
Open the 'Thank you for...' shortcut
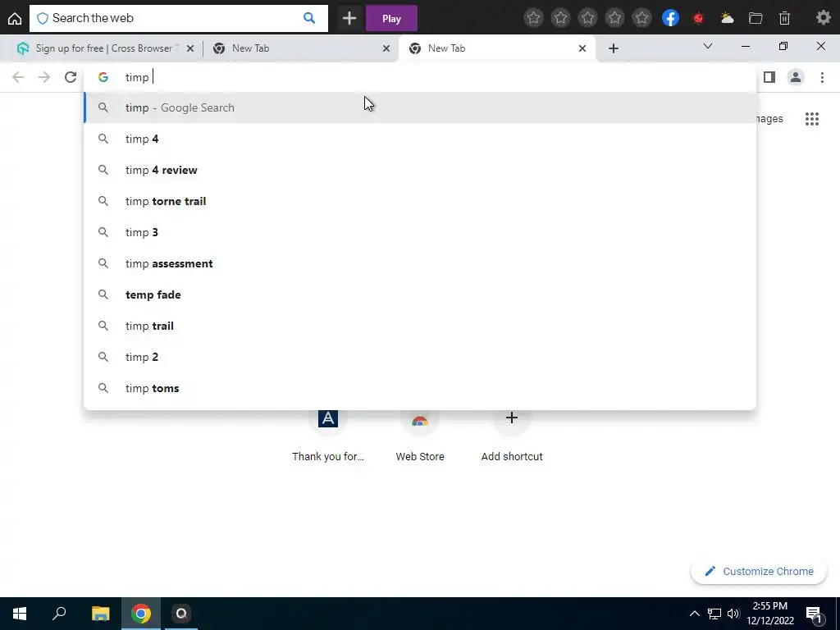(x=328, y=436)
